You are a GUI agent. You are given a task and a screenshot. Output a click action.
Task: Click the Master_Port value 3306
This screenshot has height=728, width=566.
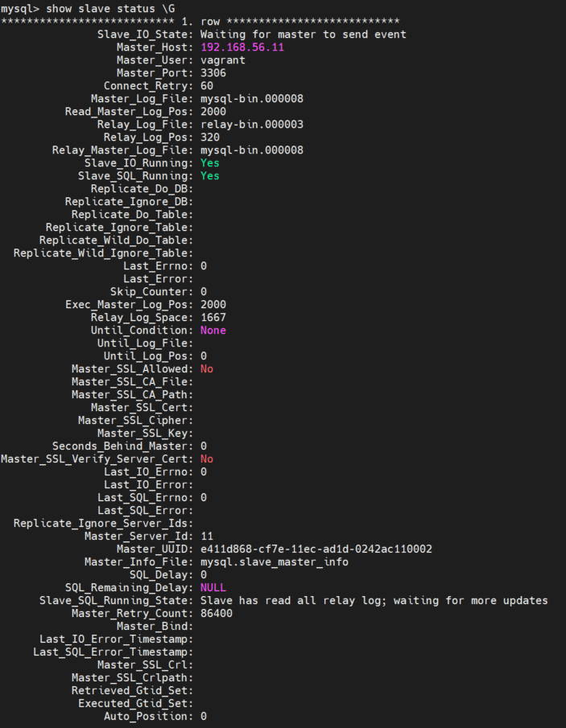(x=213, y=73)
